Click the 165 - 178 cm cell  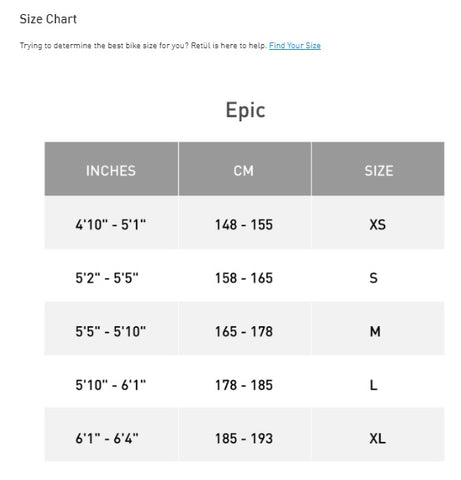tap(245, 329)
